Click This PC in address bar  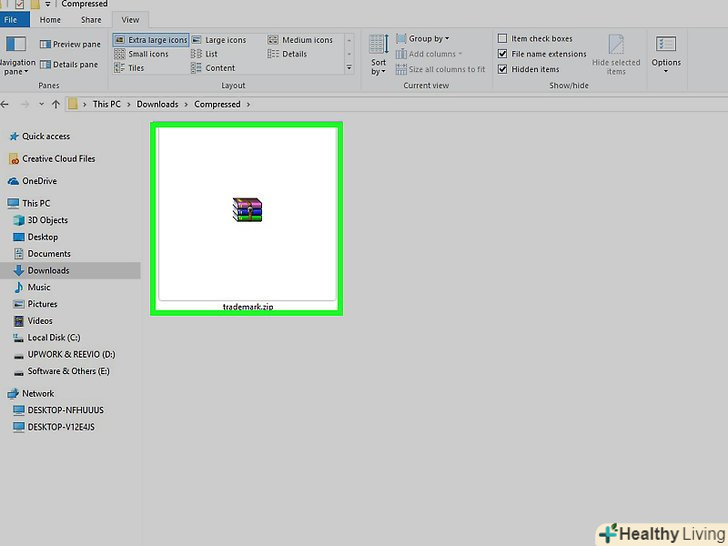coord(106,104)
